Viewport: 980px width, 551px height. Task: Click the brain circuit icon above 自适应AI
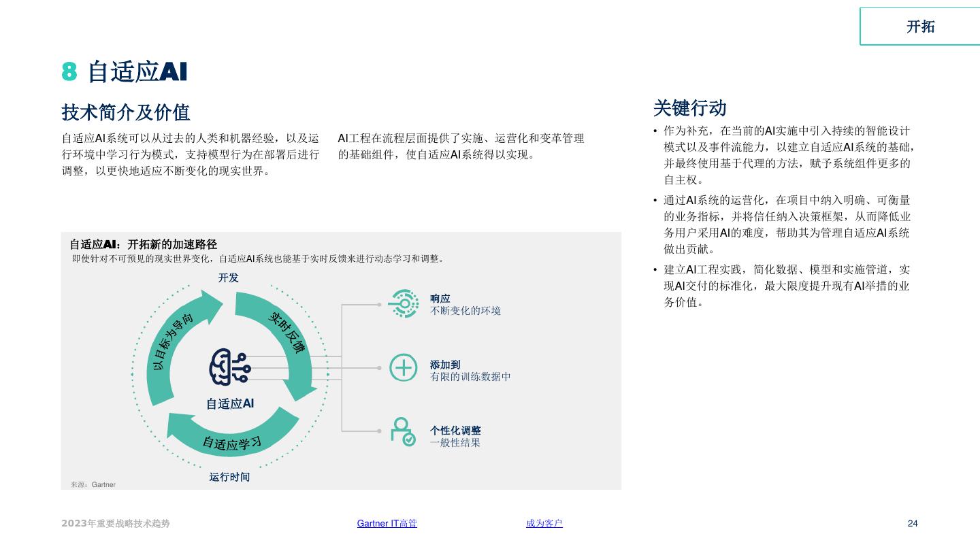click(x=229, y=367)
